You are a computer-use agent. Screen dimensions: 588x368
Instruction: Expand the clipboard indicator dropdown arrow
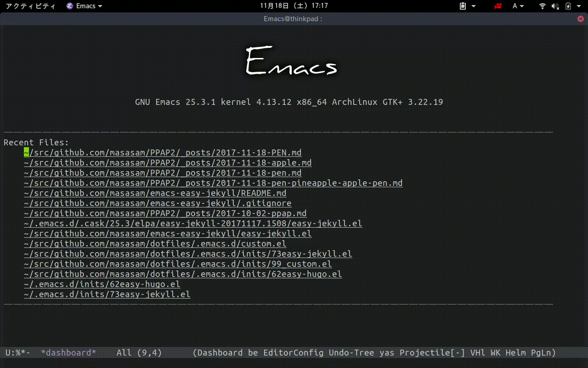tap(474, 6)
